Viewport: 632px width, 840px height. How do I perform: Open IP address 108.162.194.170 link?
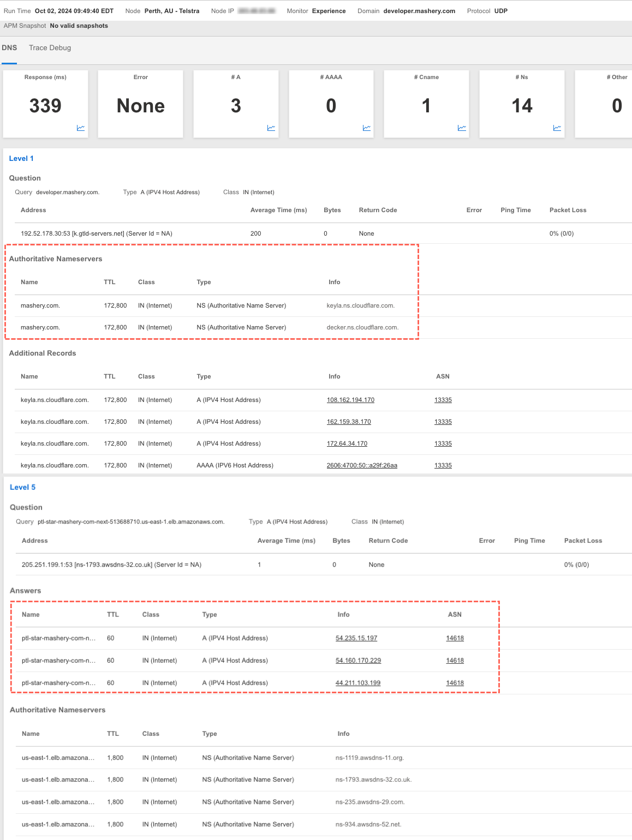350,400
